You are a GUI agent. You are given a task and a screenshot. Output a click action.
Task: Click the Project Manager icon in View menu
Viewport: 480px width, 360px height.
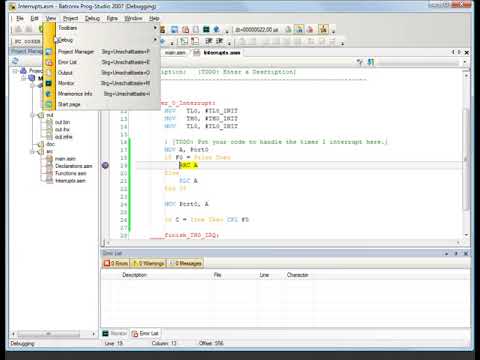coord(49,52)
